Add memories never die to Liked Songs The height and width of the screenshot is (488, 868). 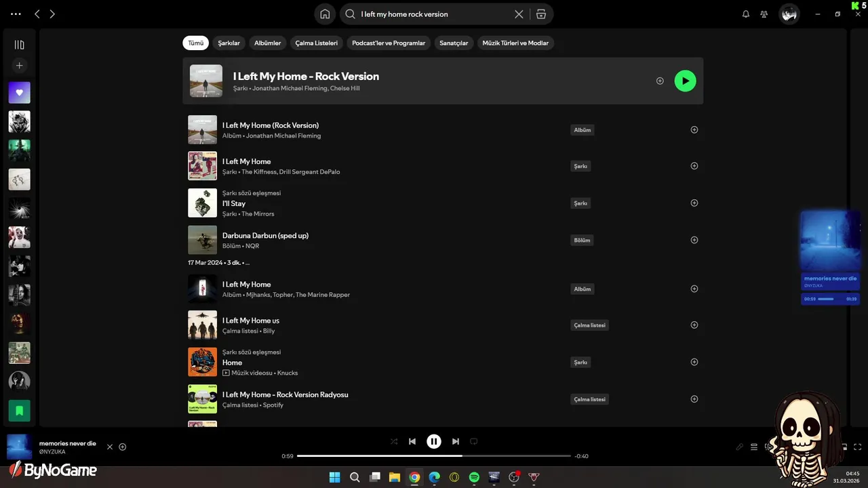point(123,447)
